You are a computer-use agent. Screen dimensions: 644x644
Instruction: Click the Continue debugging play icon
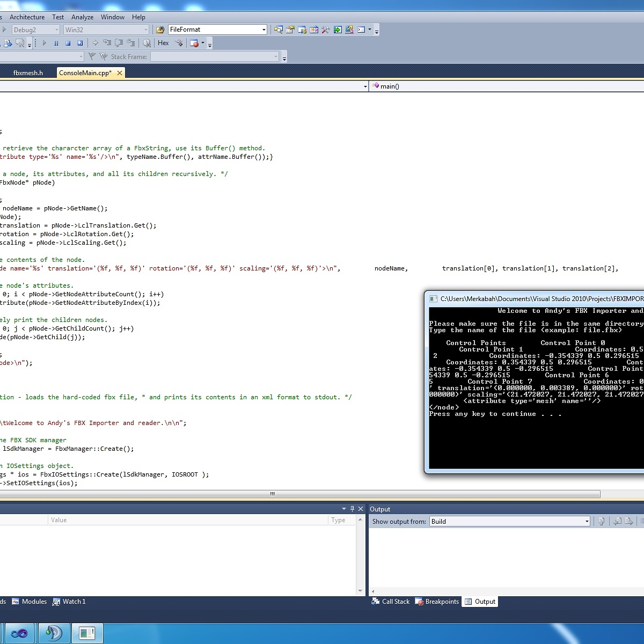click(x=45, y=43)
